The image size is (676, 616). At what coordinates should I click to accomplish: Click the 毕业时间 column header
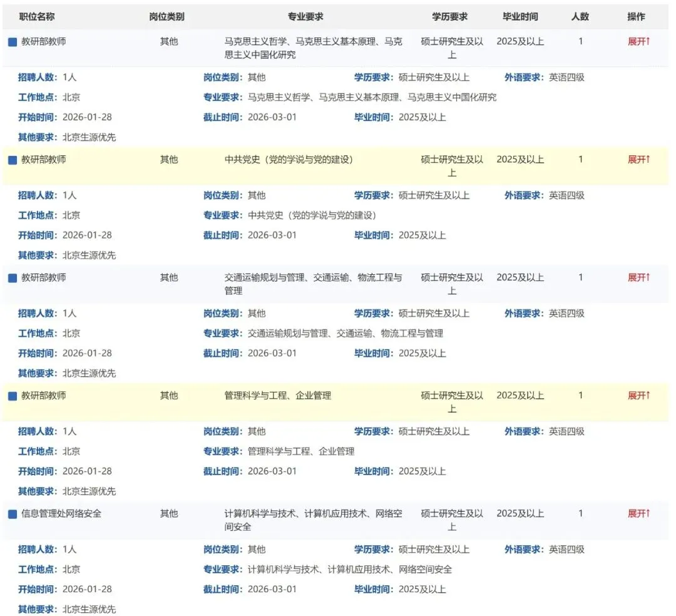click(x=520, y=17)
